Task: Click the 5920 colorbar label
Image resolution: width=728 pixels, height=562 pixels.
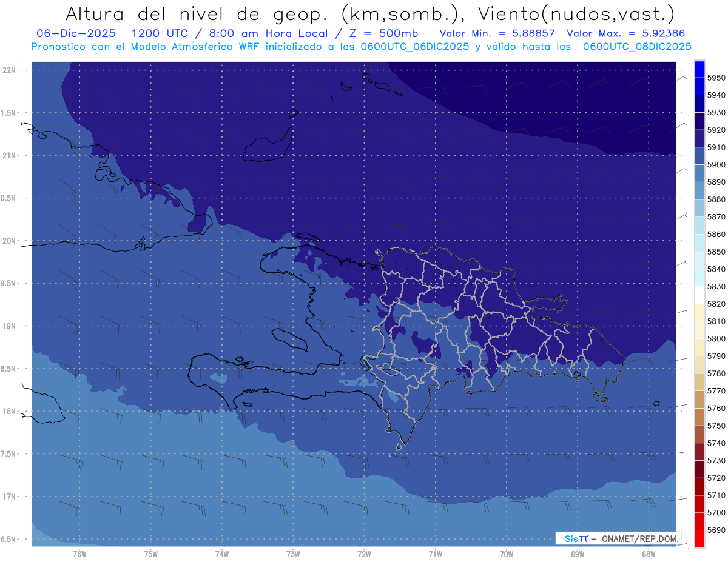Action: (716, 130)
